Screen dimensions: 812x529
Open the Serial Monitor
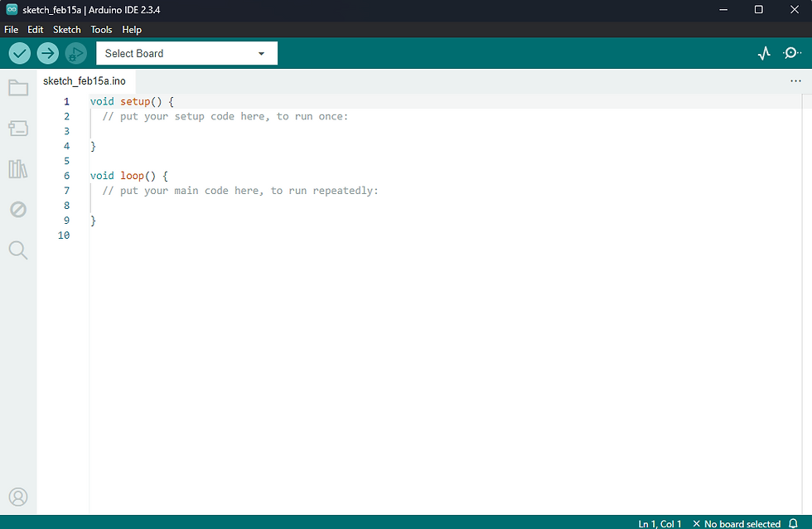[792, 53]
